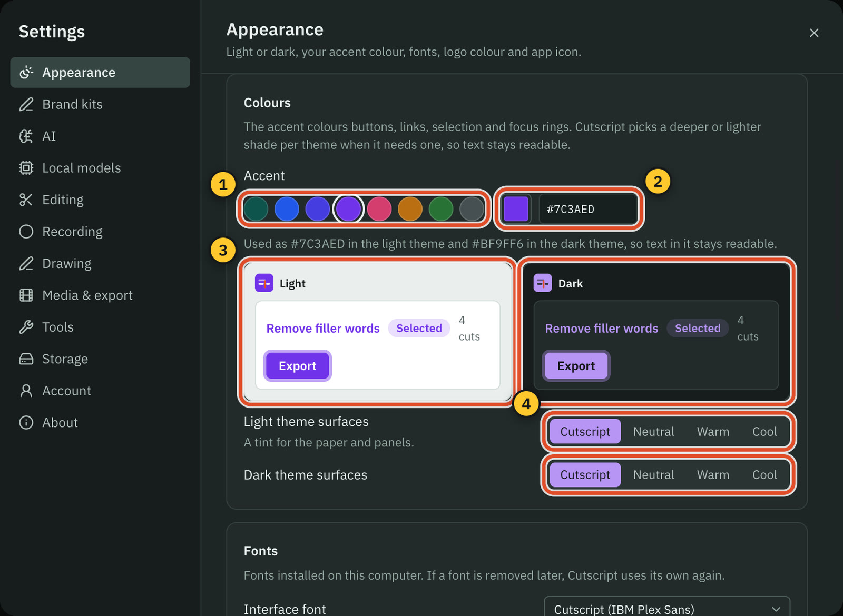The width and height of the screenshot is (843, 616).
Task: Click the Editing scissors icon
Action: [x=26, y=200]
